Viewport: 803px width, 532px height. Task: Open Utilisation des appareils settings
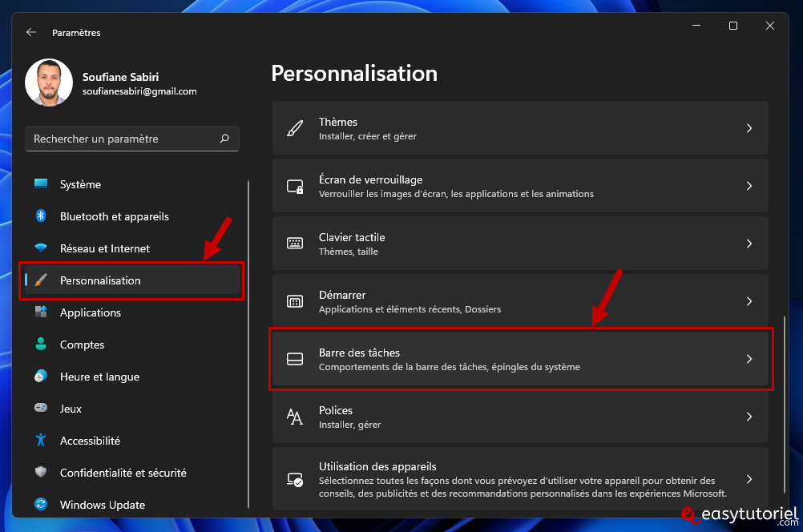[x=520, y=479]
